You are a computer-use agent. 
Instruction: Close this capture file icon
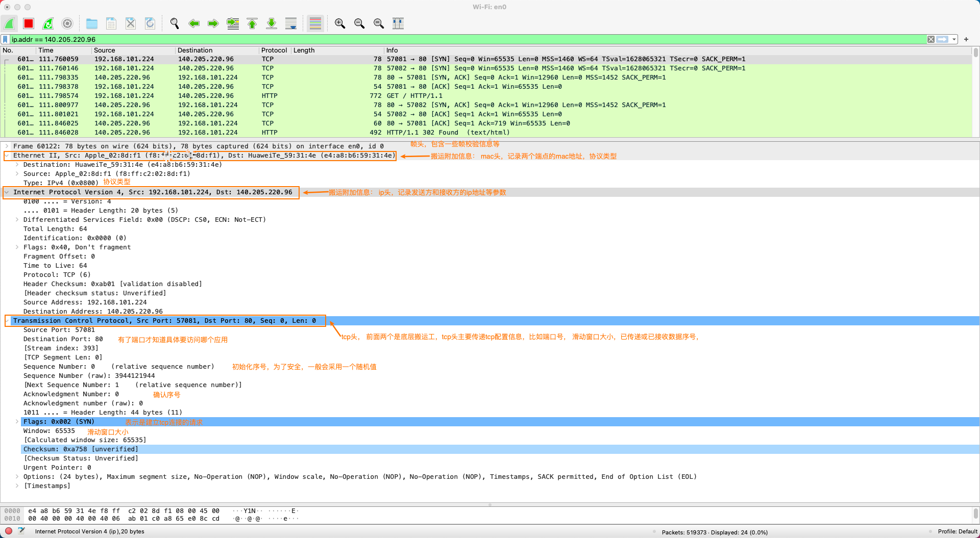131,23
